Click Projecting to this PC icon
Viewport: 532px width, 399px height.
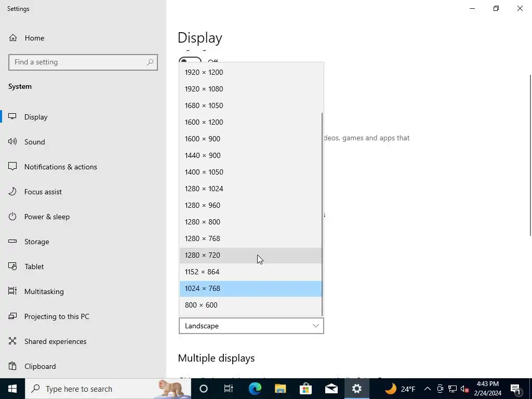point(12,316)
